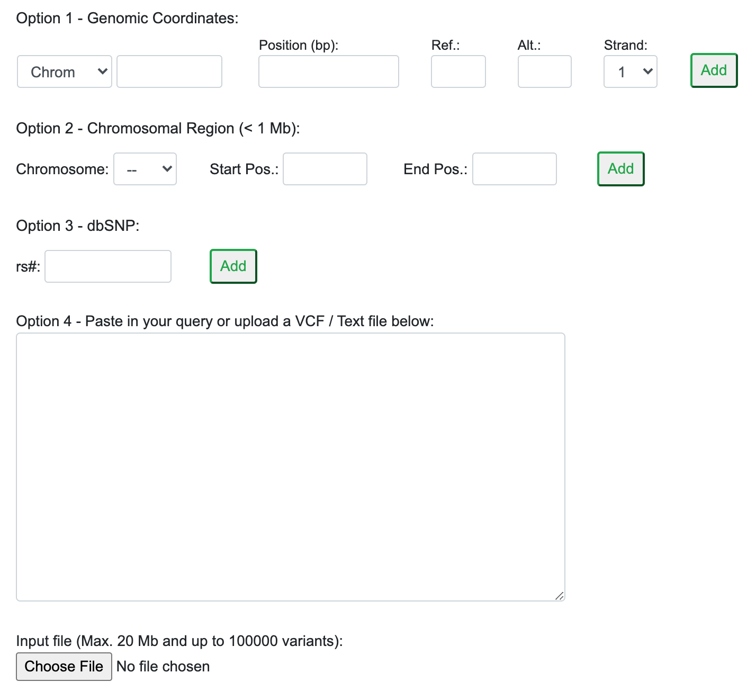Expand the Strand selector showing value 1
756x700 pixels.
click(x=630, y=71)
